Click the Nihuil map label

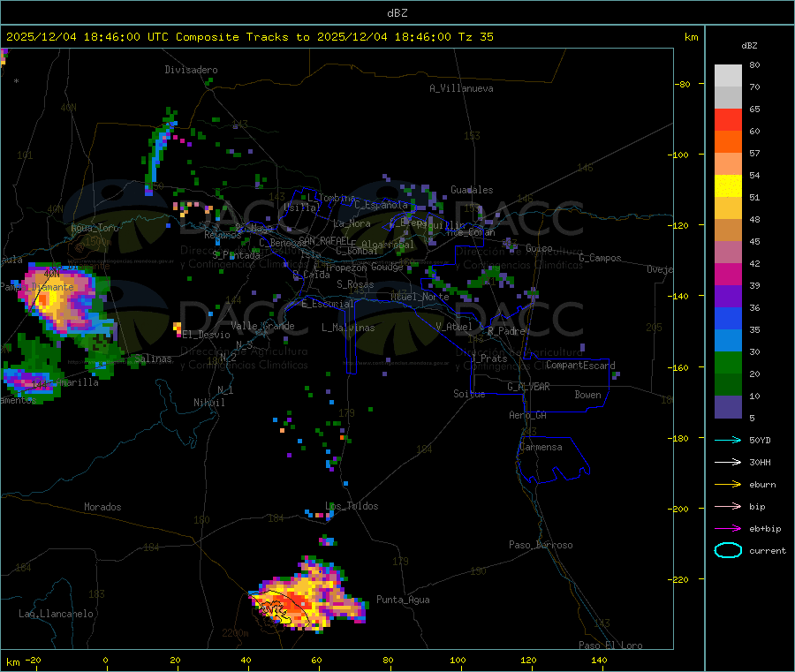(208, 403)
